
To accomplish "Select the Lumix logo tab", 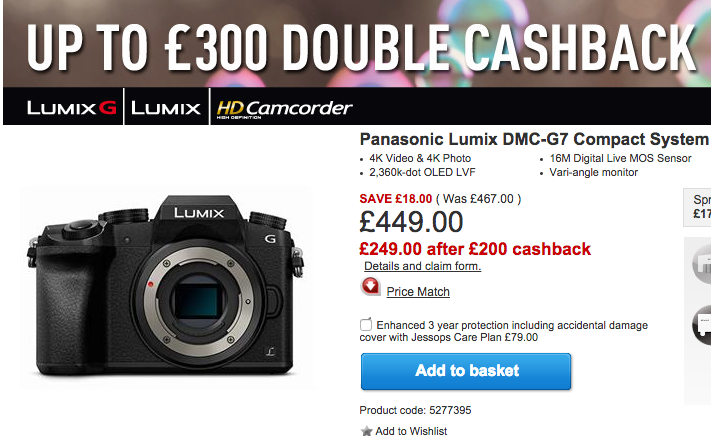I will pyautogui.click(x=166, y=108).
